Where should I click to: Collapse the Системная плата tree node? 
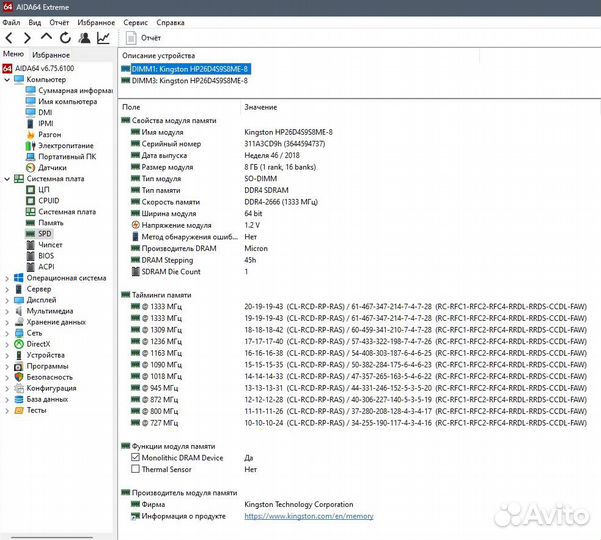click(x=7, y=178)
